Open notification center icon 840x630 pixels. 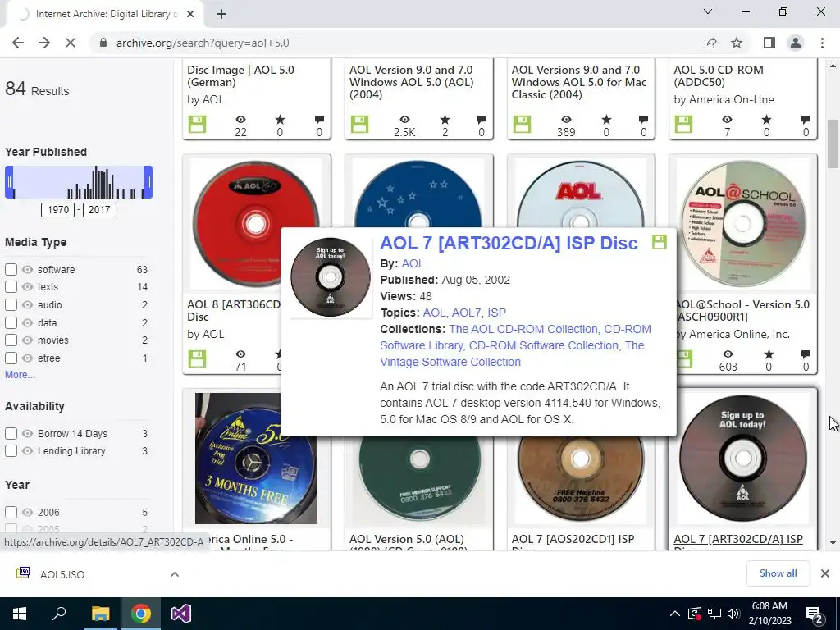click(x=814, y=614)
